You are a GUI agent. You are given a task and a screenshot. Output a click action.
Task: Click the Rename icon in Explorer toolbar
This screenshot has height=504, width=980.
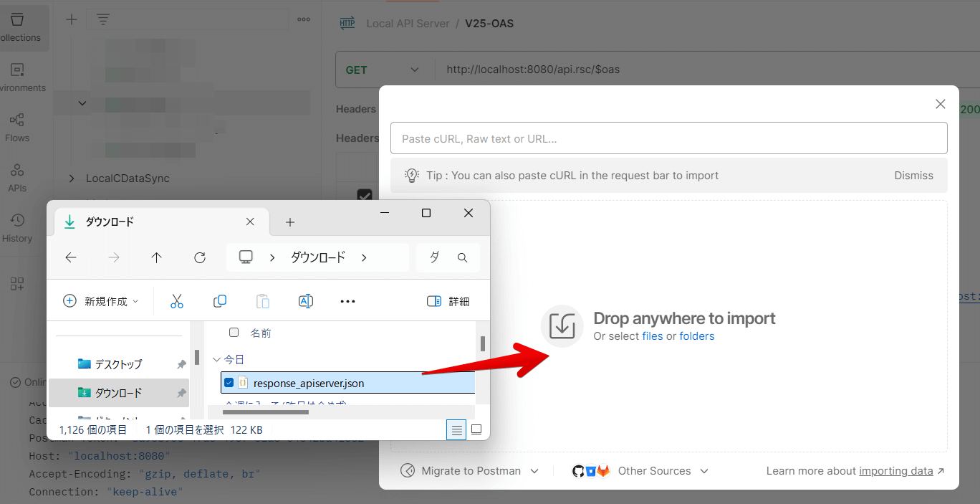pos(306,301)
